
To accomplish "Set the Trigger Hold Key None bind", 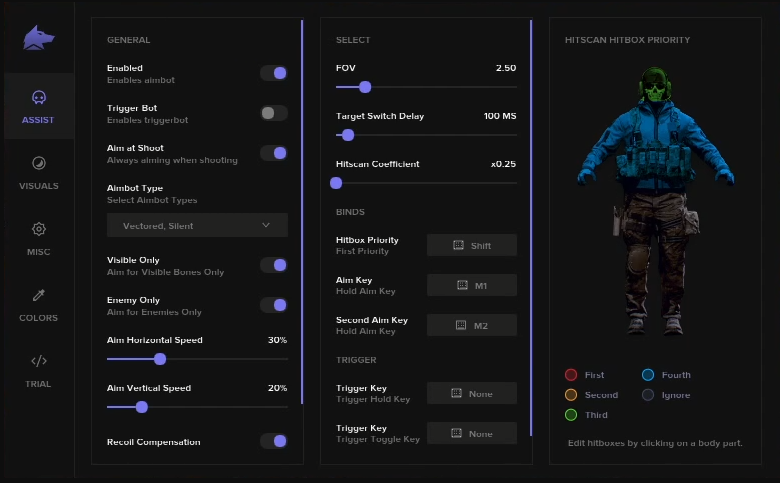I will coord(472,393).
